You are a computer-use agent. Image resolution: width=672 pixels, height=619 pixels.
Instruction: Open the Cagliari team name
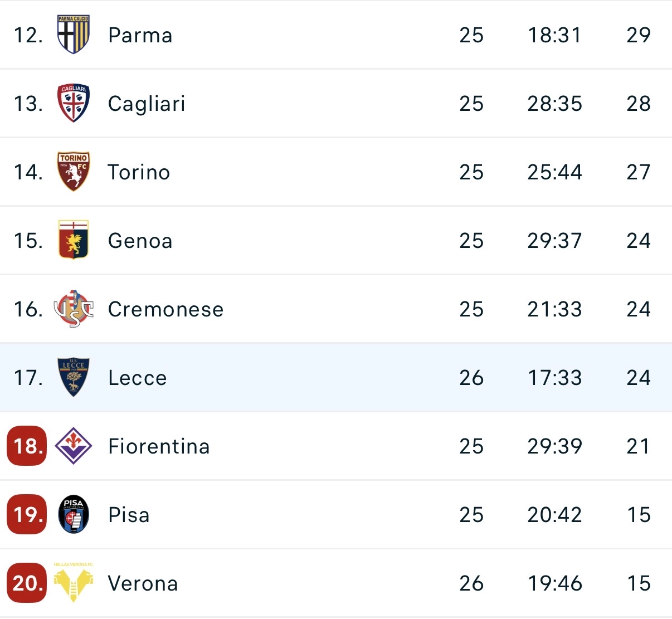click(146, 104)
